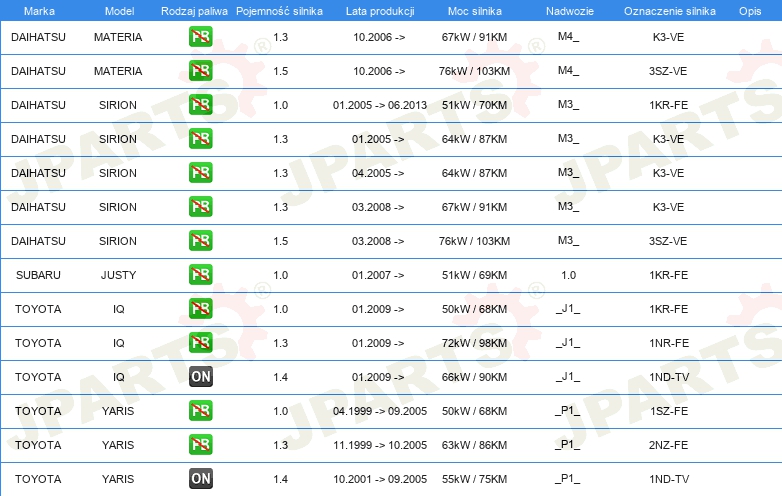Click engine code 3SZ-VE in Sirion row
Image resolution: width=782 pixels, height=496 pixels.
click(x=668, y=241)
